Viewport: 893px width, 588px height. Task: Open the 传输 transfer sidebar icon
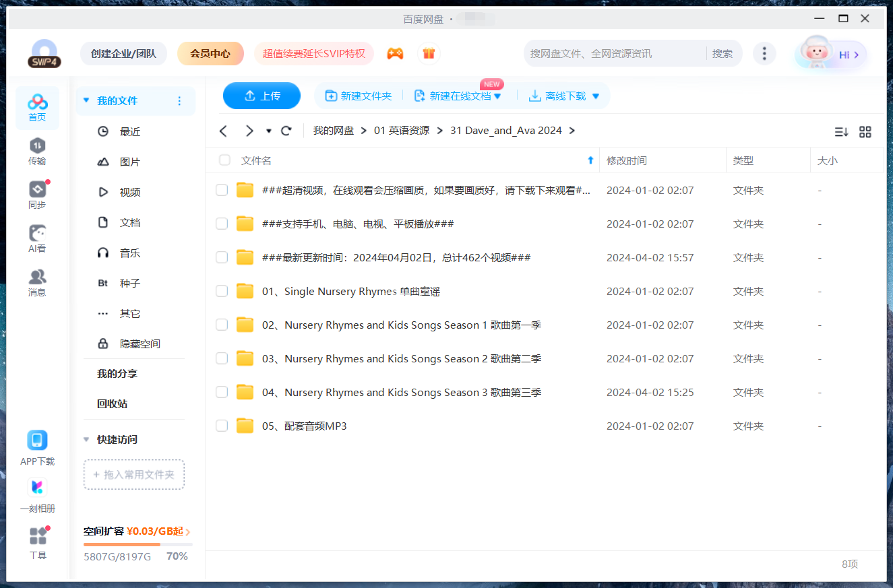tap(37, 152)
